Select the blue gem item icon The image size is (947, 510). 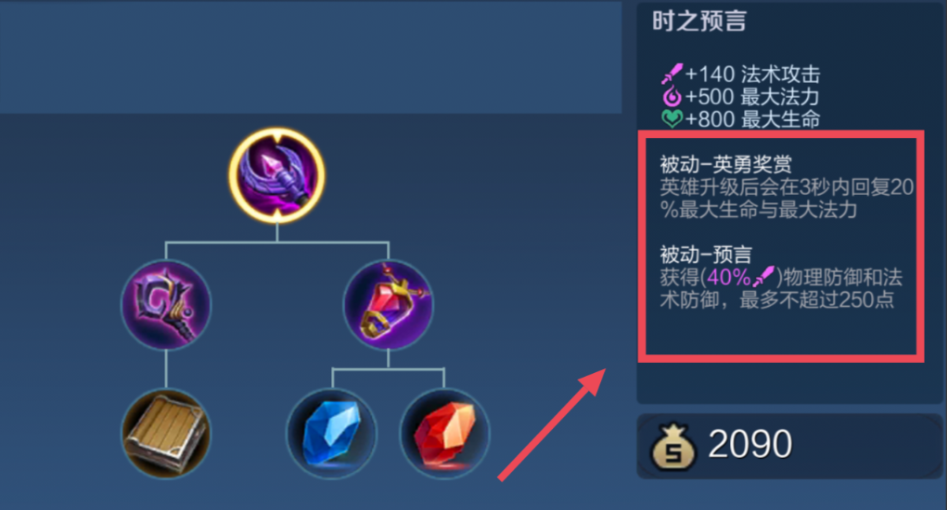(332, 433)
